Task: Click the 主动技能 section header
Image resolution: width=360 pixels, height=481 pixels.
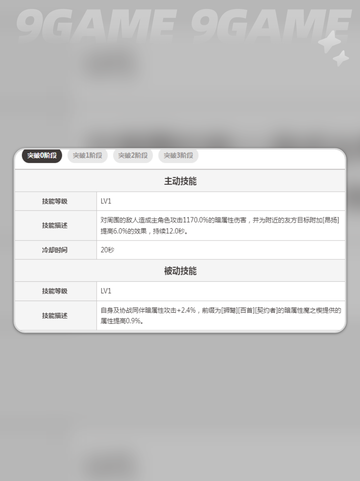Action: [180, 181]
